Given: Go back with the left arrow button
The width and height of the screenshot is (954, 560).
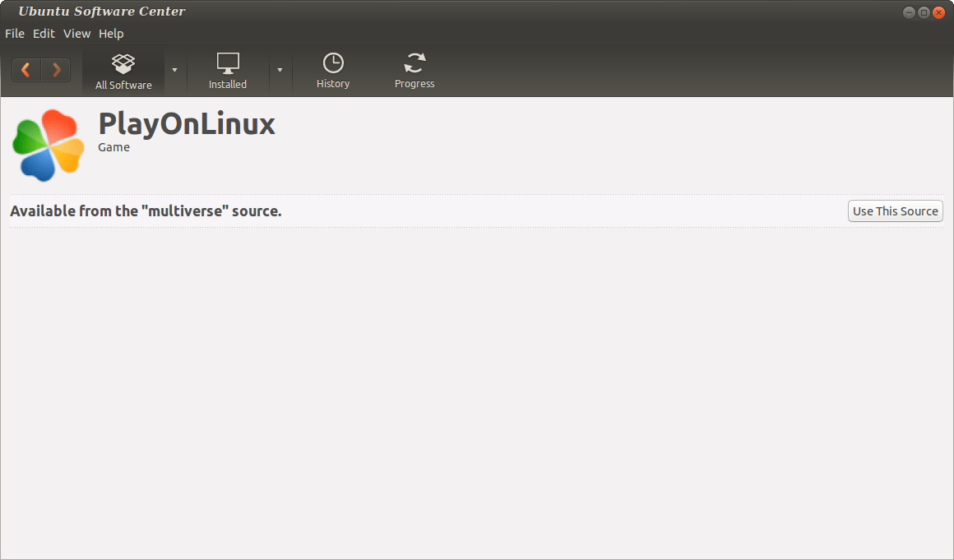Looking at the screenshot, I should pos(26,70).
